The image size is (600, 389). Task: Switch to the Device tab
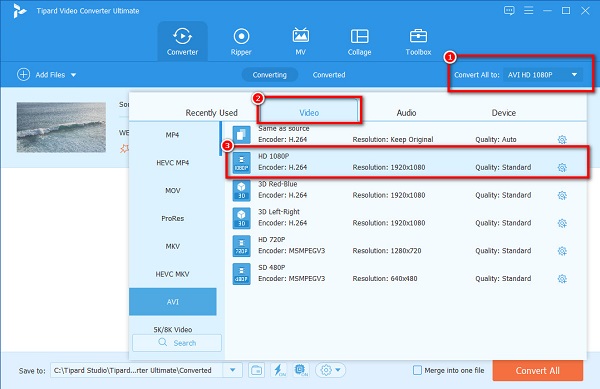pyautogui.click(x=504, y=113)
